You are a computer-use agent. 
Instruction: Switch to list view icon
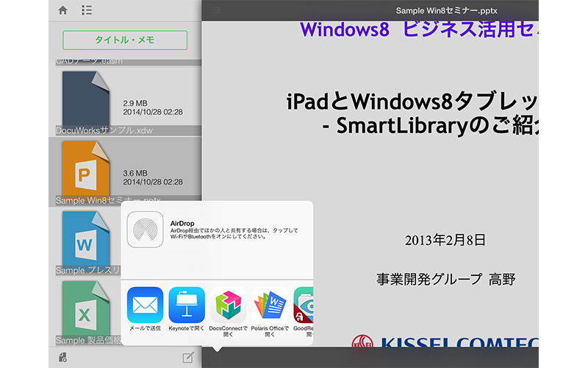tap(87, 10)
